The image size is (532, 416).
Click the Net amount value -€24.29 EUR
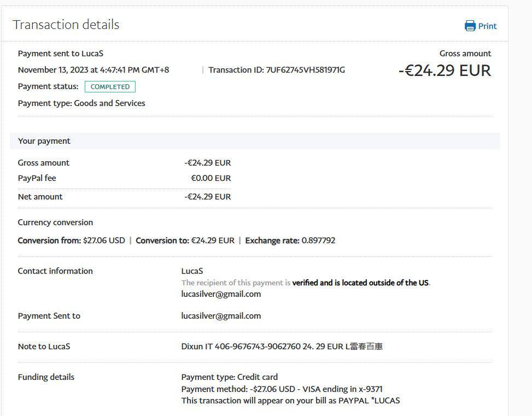(x=207, y=197)
